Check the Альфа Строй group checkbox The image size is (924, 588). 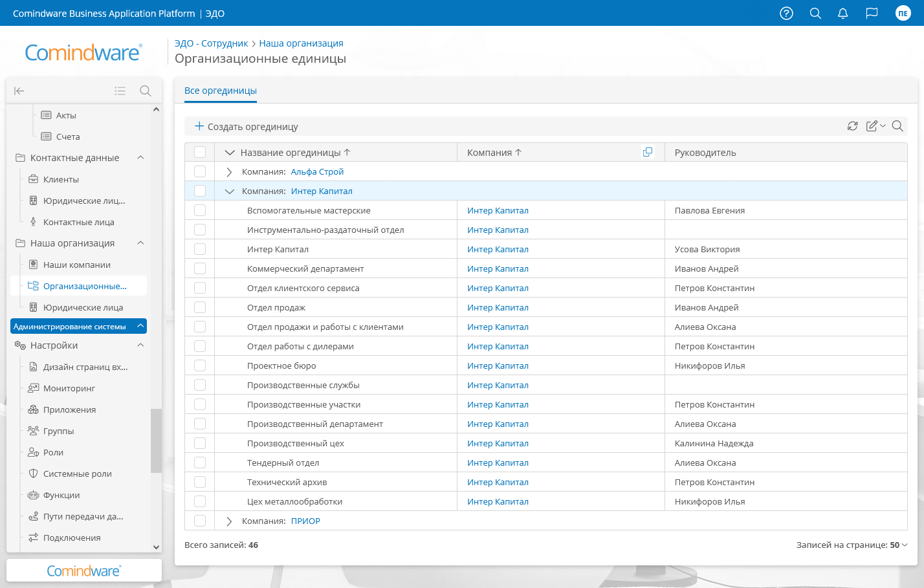coord(200,171)
